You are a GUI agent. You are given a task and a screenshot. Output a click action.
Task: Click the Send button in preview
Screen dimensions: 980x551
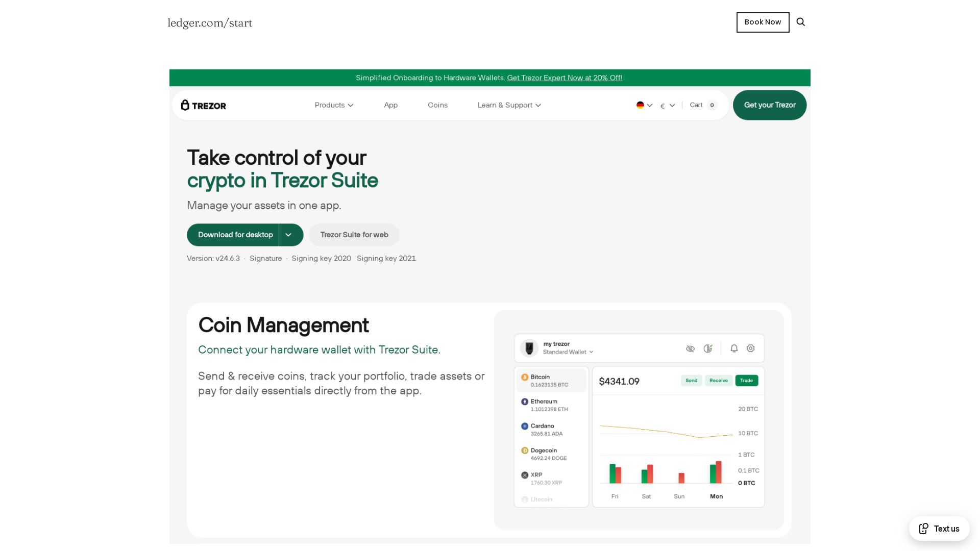point(692,381)
